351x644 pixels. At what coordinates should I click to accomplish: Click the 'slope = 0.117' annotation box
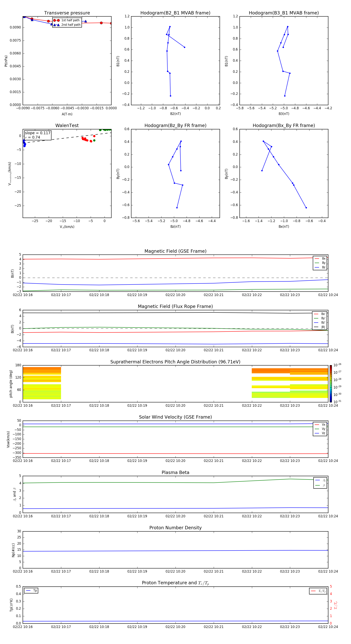pyautogui.click(x=38, y=135)
